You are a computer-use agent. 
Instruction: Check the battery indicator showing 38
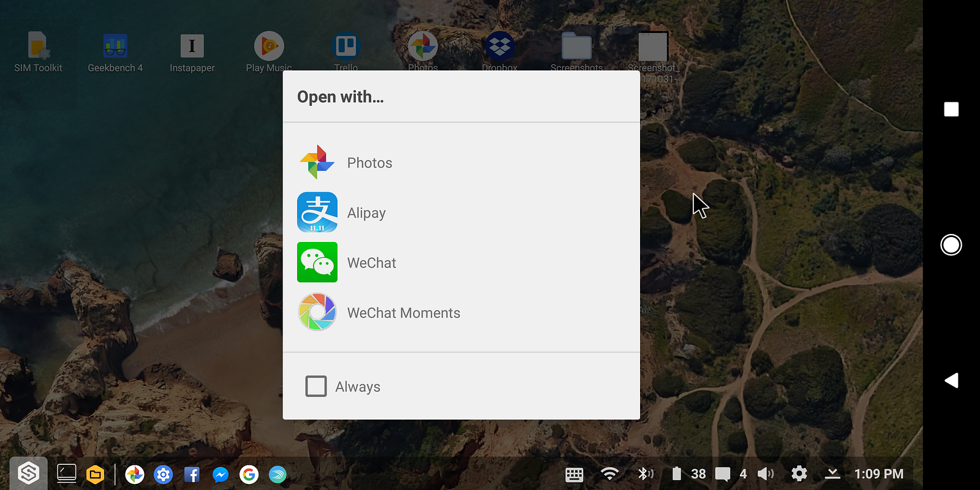pos(688,473)
